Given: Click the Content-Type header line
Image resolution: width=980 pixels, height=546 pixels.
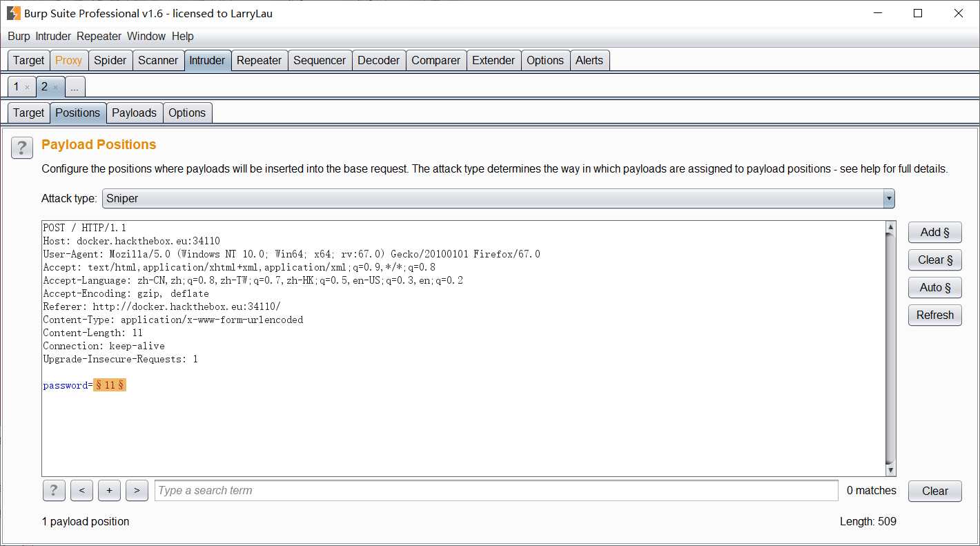Looking at the screenshot, I should click(173, 320).
